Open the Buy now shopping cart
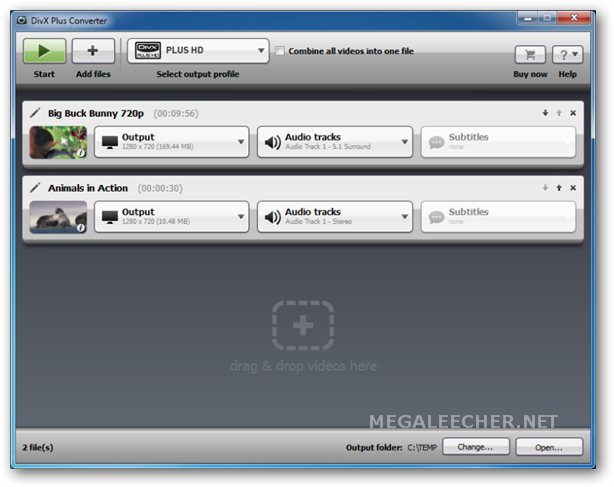Screen dimensions: 614x487 coord(530,55)
